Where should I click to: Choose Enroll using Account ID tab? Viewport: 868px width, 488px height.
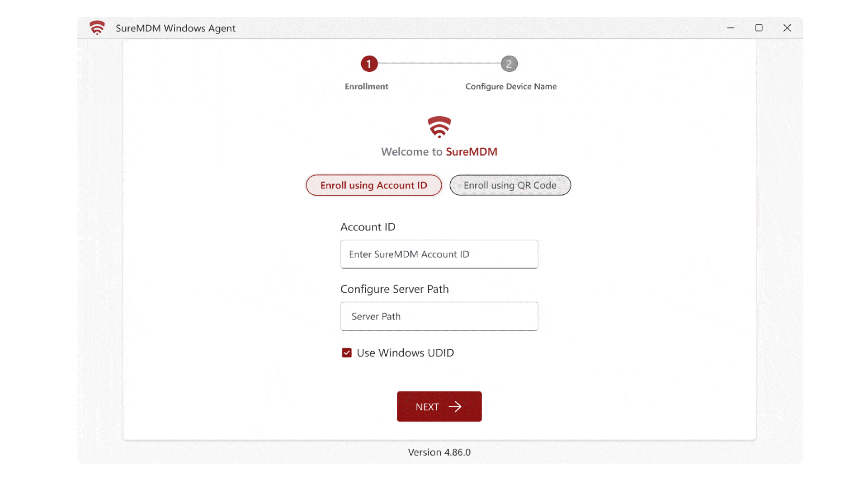pyautogui.click(x=374, y=185)
